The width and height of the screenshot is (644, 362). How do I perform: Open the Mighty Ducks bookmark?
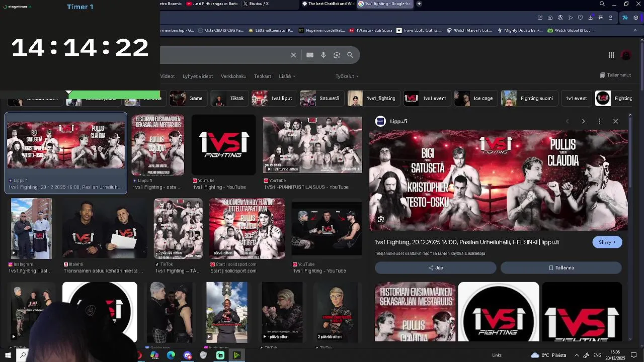[520, 30]
